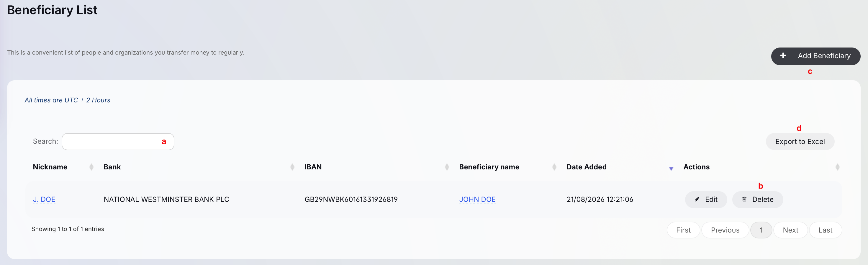This screenshot has width=868, height=265.
Task: Go to the Previous page
Action: pyautogui.click(x=725, y=230)
